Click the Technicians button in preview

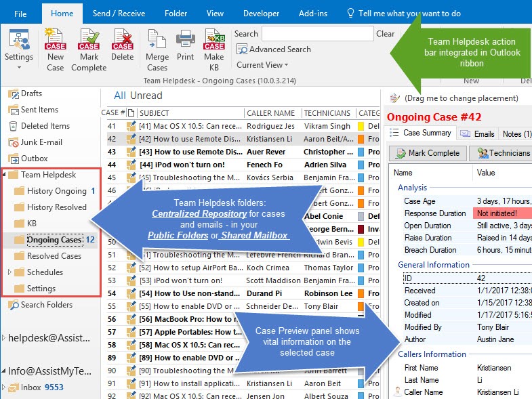coord(501,153)
